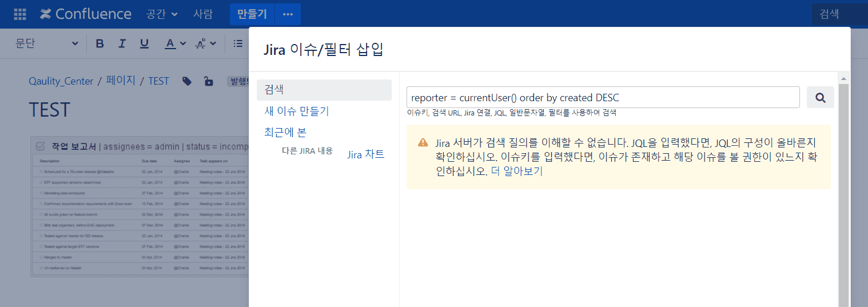Click the labels tag icon
The width and height of the screenshot is (868, 307).
coord(187,81)
